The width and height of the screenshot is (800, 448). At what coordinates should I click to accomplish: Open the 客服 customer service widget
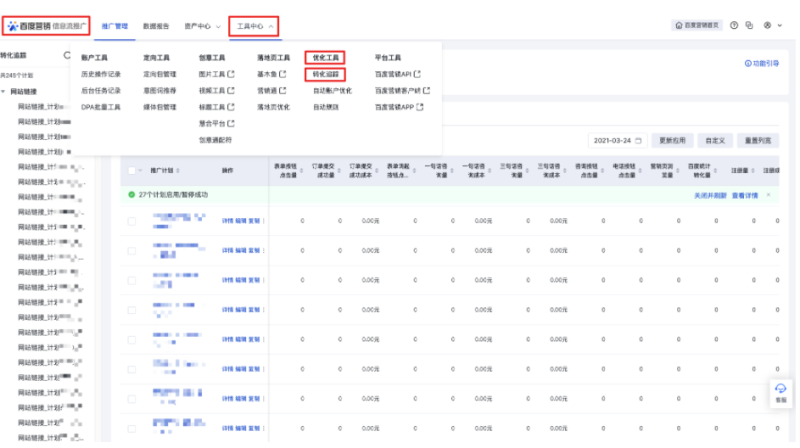pos(780,392)
